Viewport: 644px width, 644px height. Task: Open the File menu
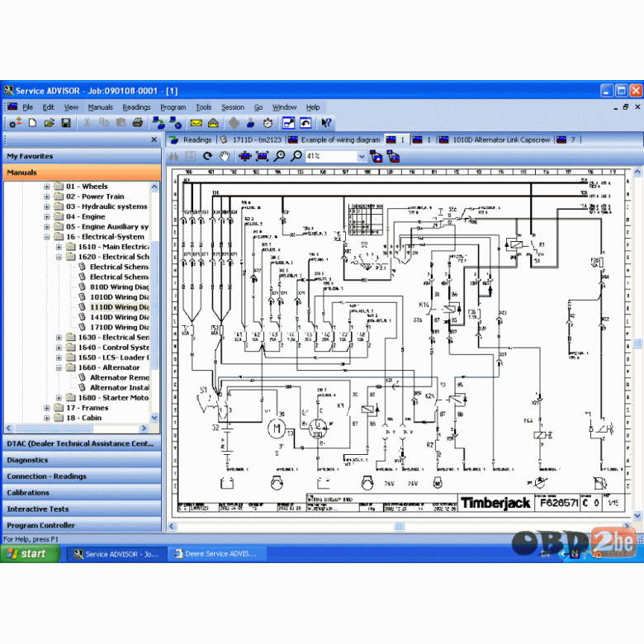28,107
